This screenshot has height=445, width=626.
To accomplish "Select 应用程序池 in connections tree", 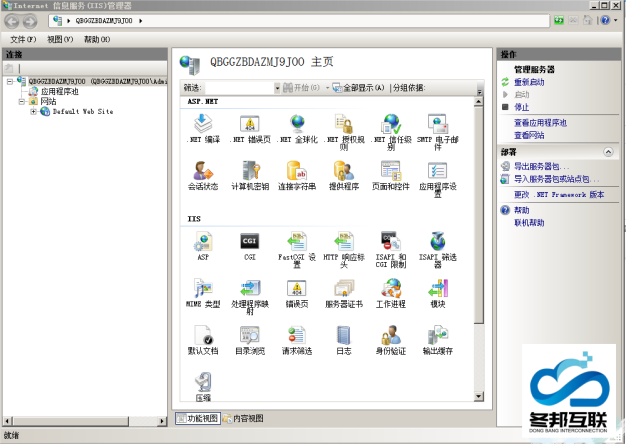I will tap(59, 91).
